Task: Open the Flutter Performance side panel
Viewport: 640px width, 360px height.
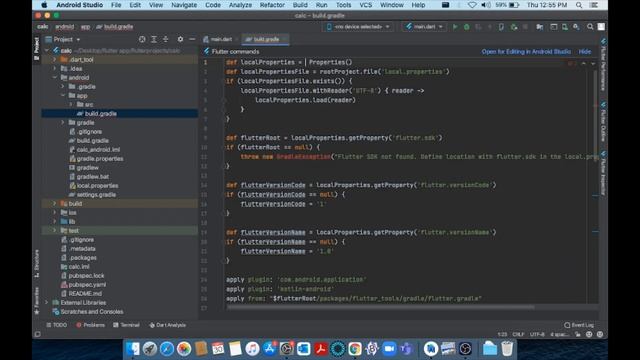Action: click(x=603, y=64)
